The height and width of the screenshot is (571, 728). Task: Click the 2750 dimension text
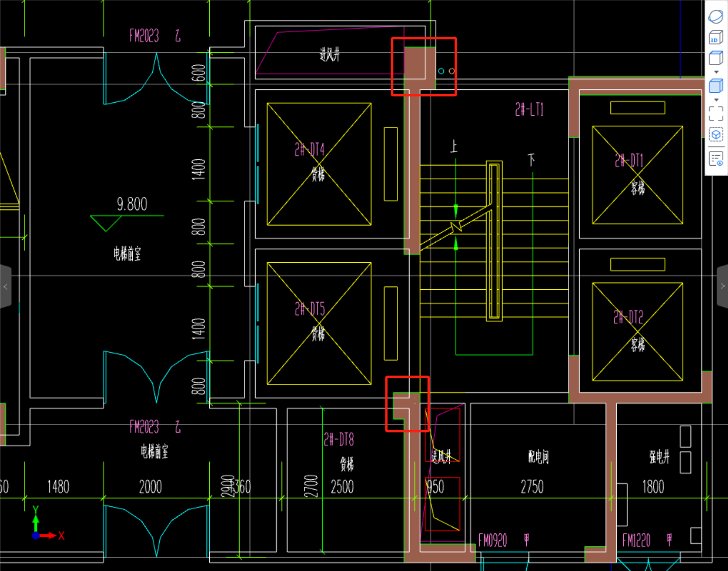click(x=532, y=487)
